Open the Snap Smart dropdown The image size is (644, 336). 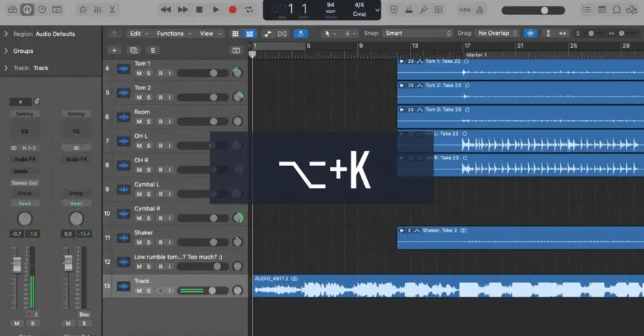(x=417, y=33)
